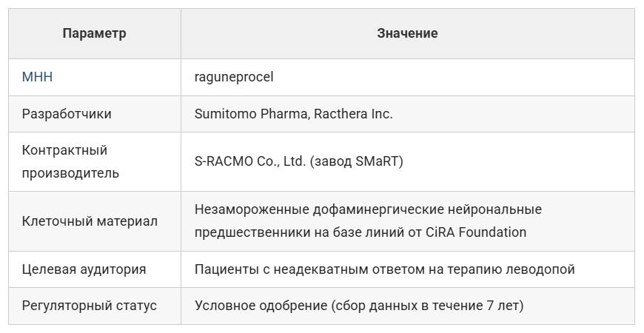The height and width of the screenshot is (333, 644).
Task: Click the Клеточный материал label
Action: tap(90, 221)
